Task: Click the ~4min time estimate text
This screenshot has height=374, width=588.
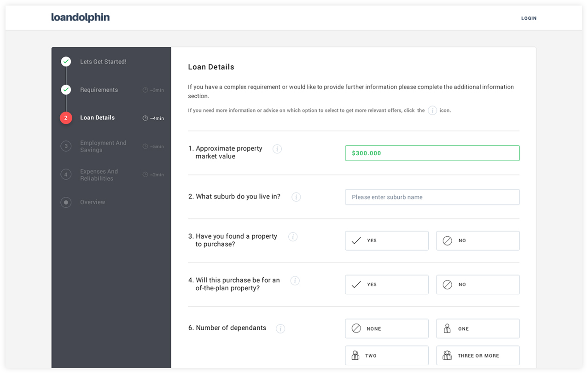Action: click(x=157, y=118)
